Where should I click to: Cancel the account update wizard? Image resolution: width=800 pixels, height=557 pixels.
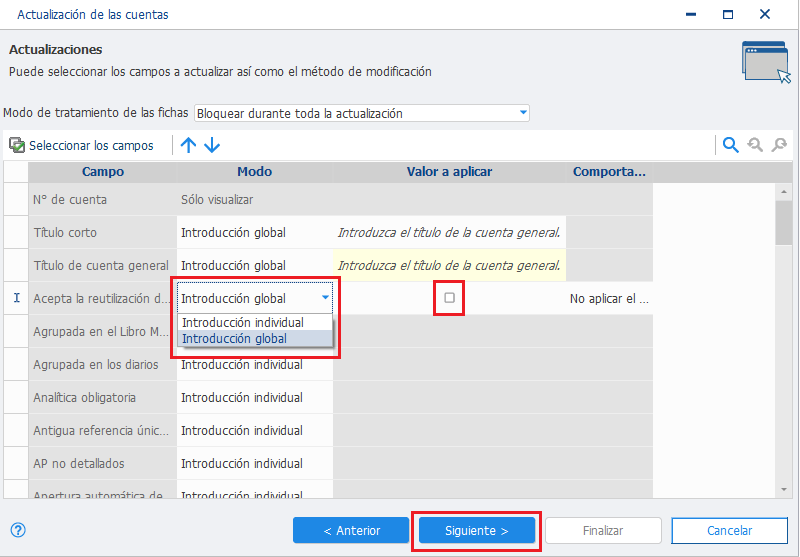730,530
